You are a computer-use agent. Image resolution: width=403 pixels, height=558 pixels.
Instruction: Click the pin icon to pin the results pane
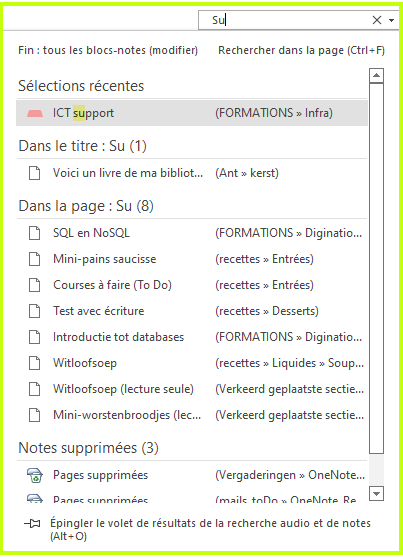tap(32, 523)
